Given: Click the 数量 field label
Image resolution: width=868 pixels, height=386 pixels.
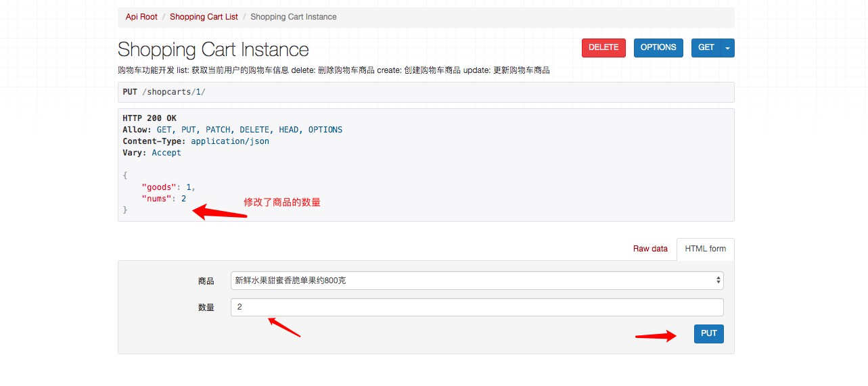Looking at the screenshot, I should (x=206, y=308).
